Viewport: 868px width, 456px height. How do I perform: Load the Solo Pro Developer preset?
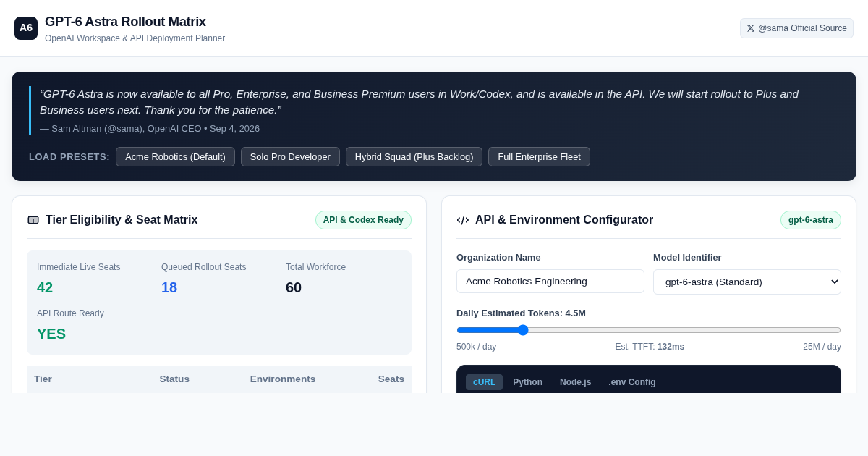click(x=290, y=157)
